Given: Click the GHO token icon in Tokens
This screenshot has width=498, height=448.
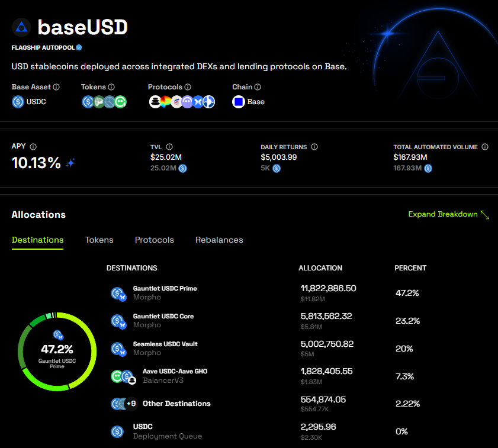Looking at the screenshot, I should (121, 102).
